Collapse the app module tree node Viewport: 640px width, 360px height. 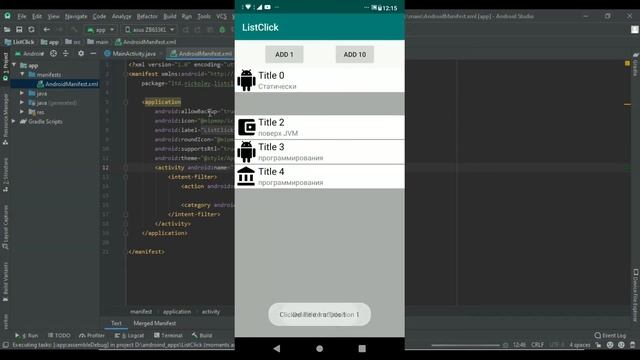pos(14,65)
